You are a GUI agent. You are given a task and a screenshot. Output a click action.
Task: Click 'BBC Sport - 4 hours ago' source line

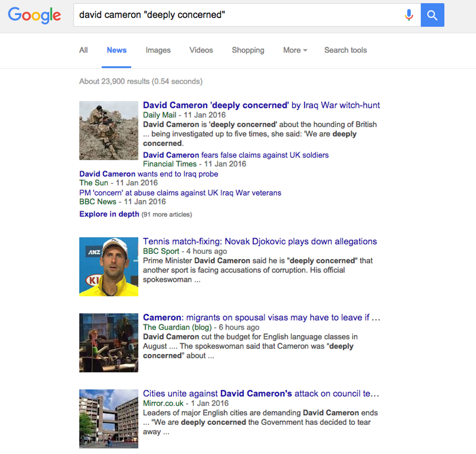click(x=185, y=252)
